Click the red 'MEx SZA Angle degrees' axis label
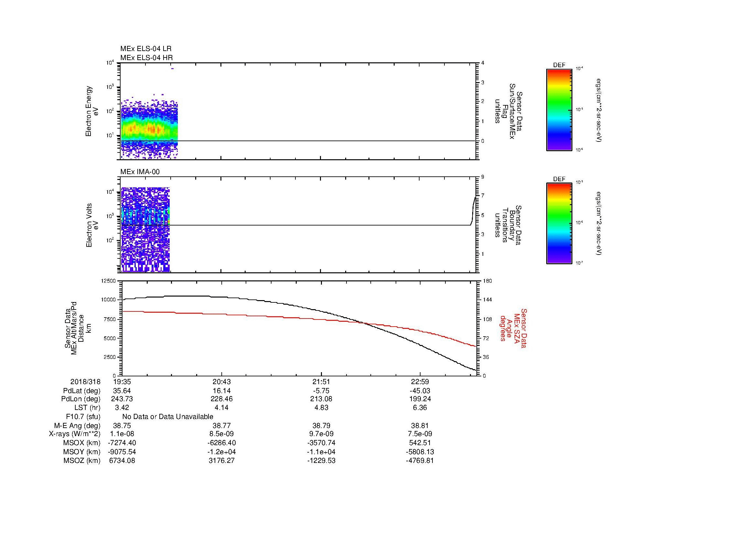 (x=513, y=328)
